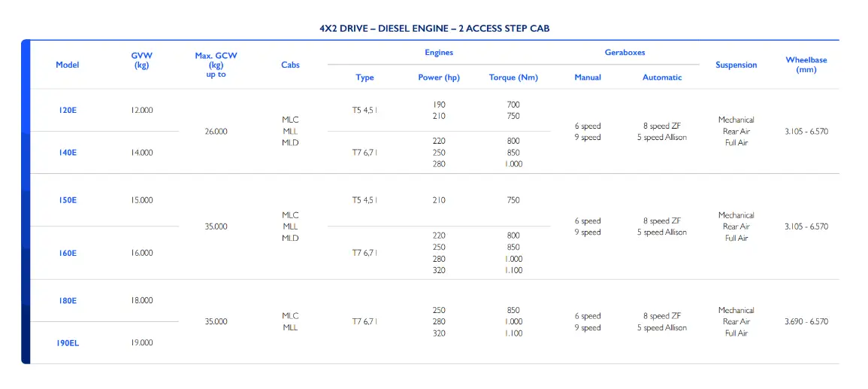This screenshot has width=868, height=389.
Task: Select the Cabs column header
Action: tap(290, 65)
